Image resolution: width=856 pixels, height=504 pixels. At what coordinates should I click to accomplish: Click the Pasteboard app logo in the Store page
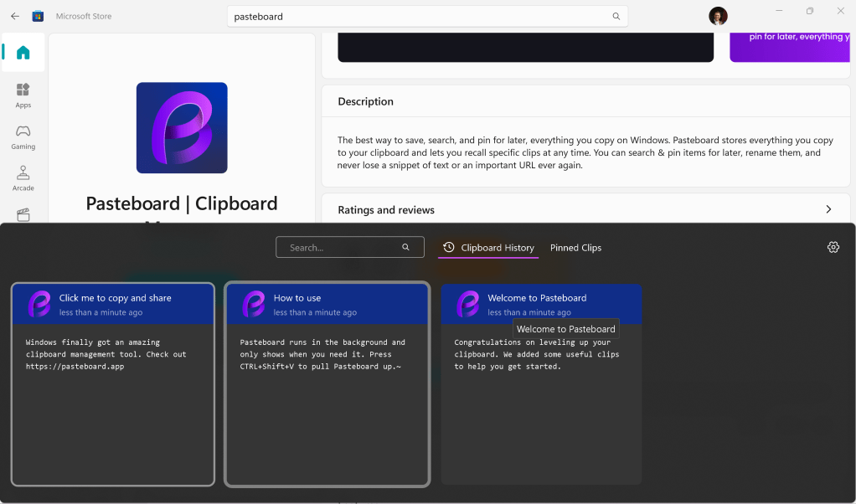tap(182, 127)
